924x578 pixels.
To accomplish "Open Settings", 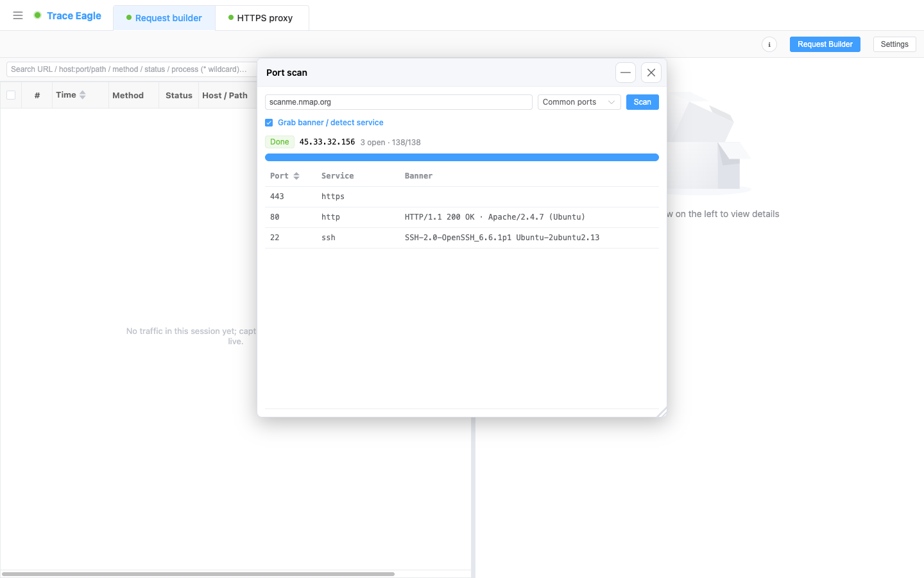I will click(894, 44).
